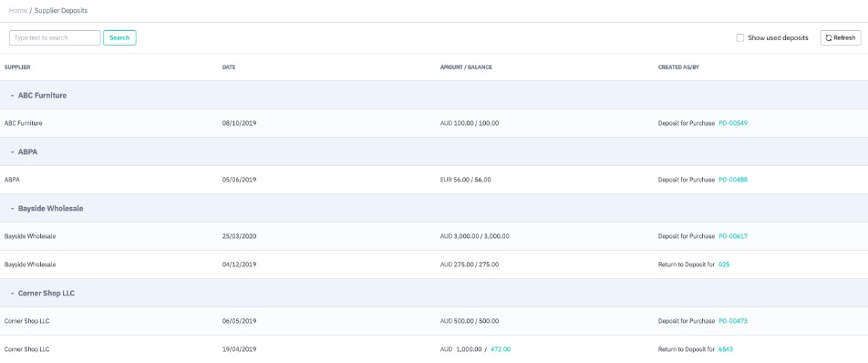Open the return deposit link 025
This screenshot has width=868, height=363.
tap(724, 264)
